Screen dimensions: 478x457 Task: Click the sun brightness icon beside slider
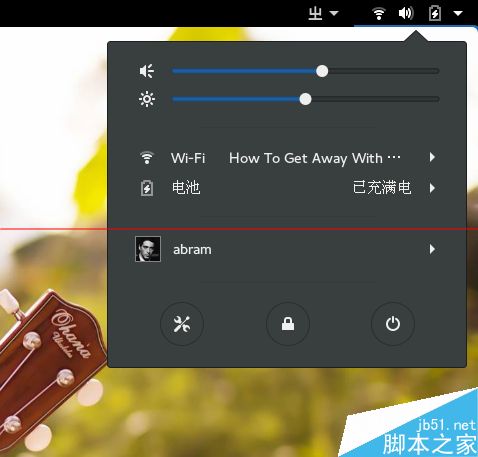point(147,99)
